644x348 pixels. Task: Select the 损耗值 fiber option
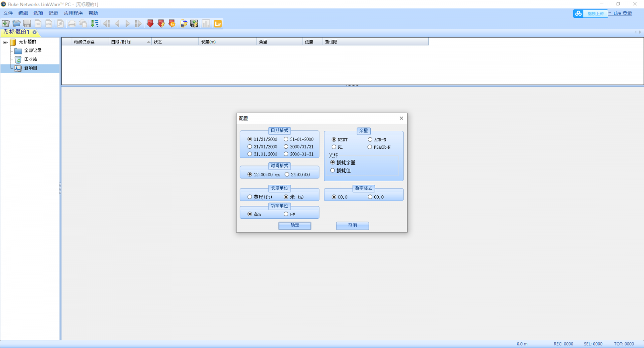pyautogui.click(x=333, y=171)
